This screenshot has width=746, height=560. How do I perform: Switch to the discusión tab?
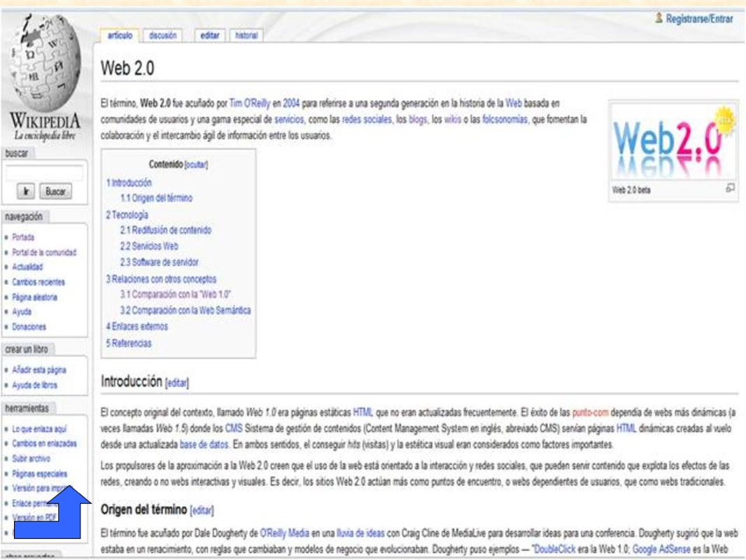pos(163,35)
